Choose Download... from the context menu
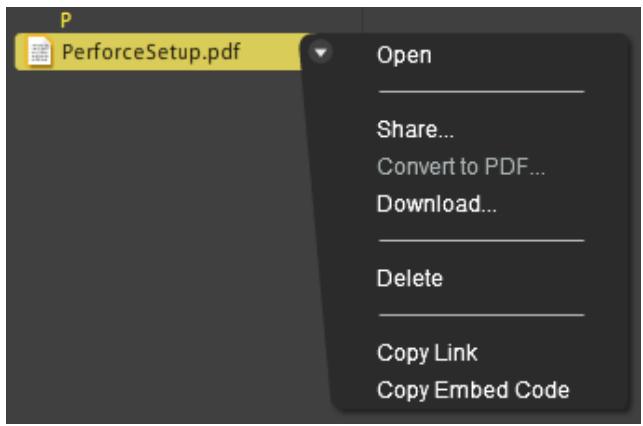Viewport: 643px width, 426px height. [x=437, y=204]
